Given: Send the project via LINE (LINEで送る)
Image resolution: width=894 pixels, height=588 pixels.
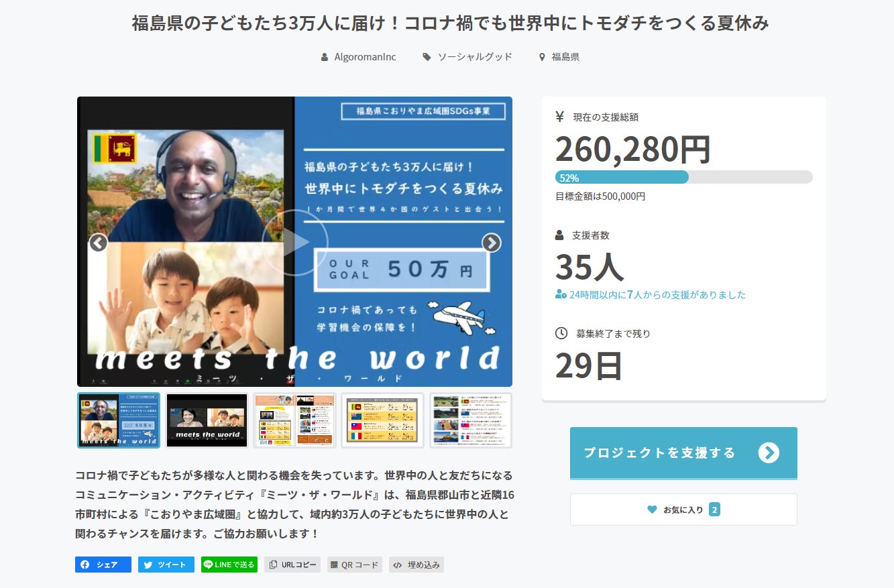Looking at the screenshot, I should coord(229,565).
